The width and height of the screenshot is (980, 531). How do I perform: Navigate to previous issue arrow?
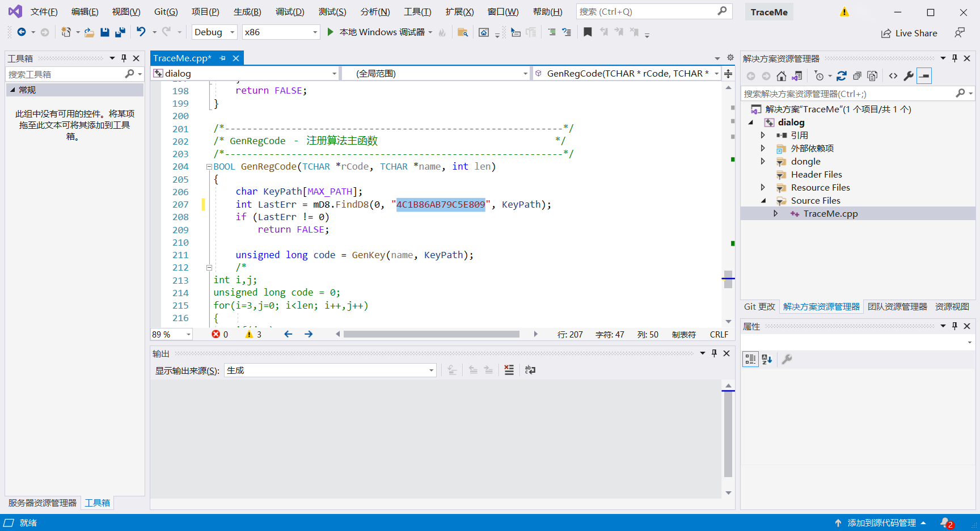point(288,334)
